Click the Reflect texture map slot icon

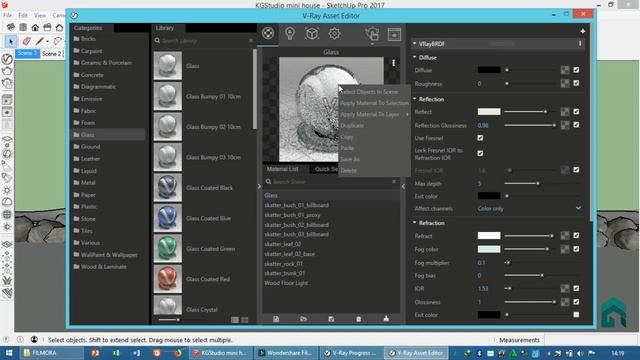click(564, 112)
